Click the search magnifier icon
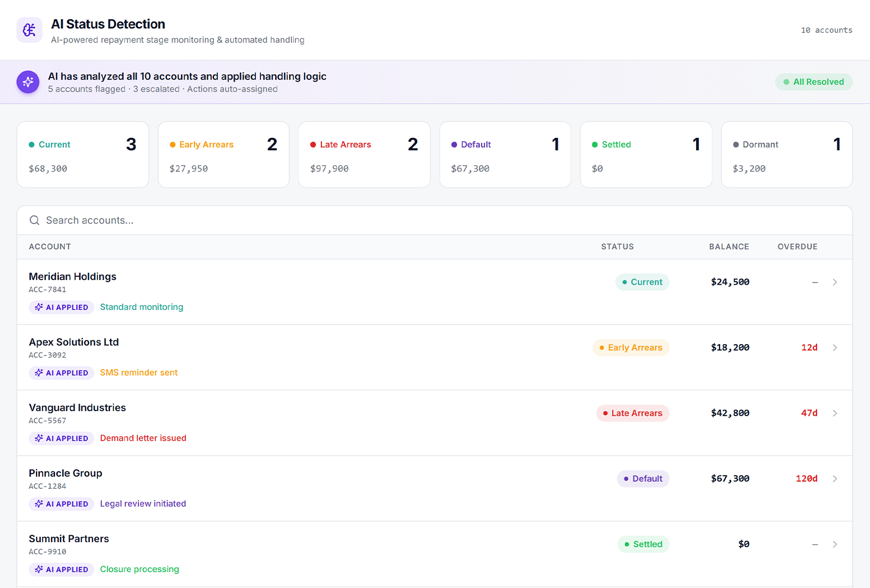 tap(34, 220)
